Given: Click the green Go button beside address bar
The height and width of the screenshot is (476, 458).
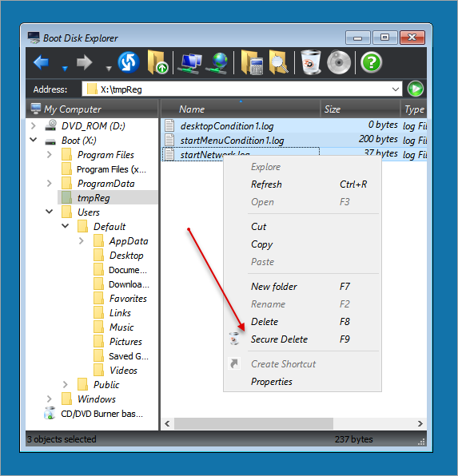Looking at the screenshot, I should point(415,89).
